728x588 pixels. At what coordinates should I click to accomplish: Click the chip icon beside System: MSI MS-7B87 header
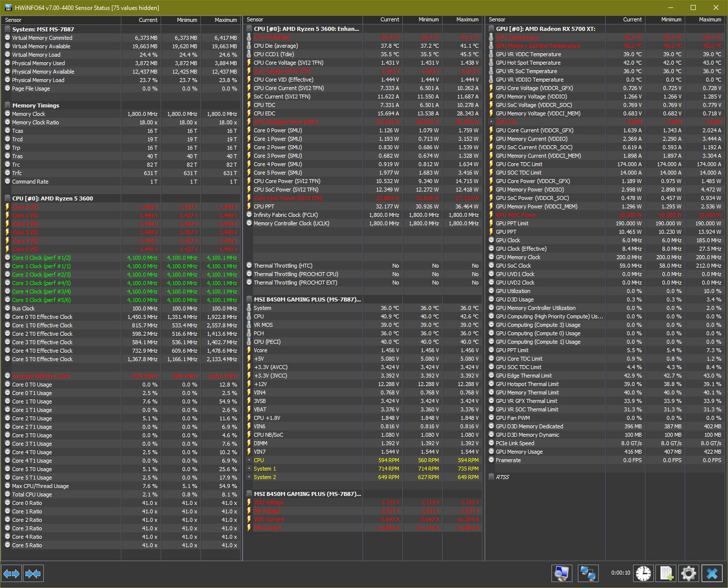pyautogui.click(x=7, y=29)
